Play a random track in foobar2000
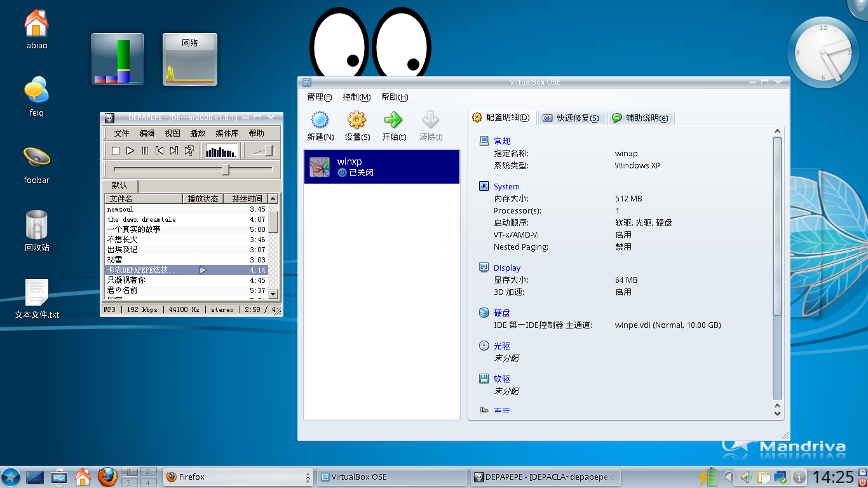The image size is (868, 488). (x=189, y=151)
